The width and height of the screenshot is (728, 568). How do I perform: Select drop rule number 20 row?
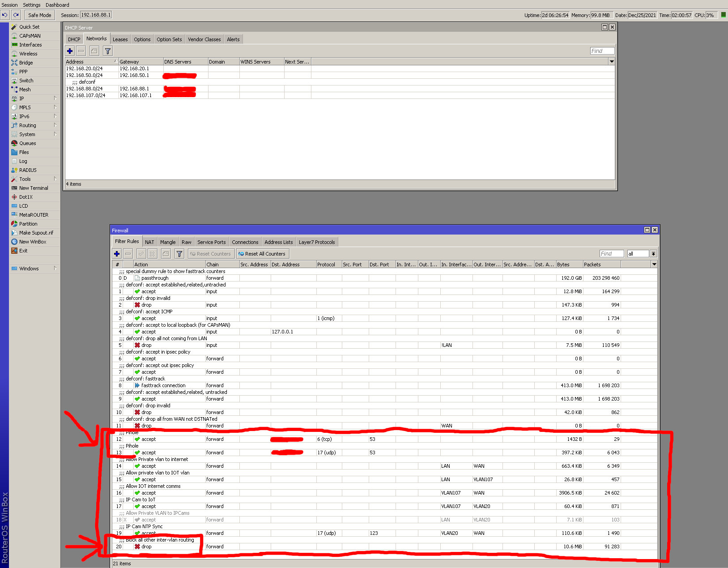(x=385, y=547)
